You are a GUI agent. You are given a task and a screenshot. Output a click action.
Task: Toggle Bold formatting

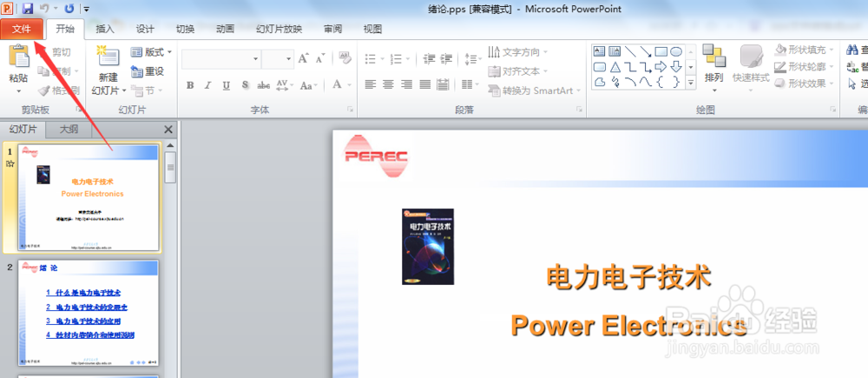(190, 85)
